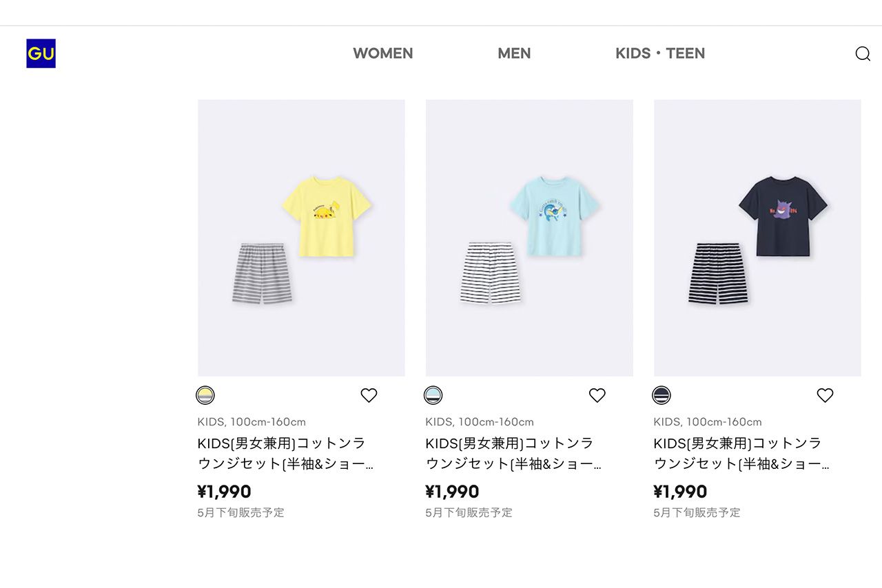Click the heart icon under the first product
The width and height of the screenshot is (882, 588).
click(x=369, y=395)
